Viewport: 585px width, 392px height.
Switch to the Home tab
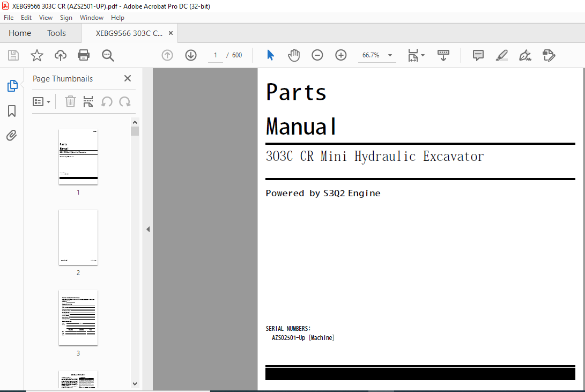(x=20, y=33)
